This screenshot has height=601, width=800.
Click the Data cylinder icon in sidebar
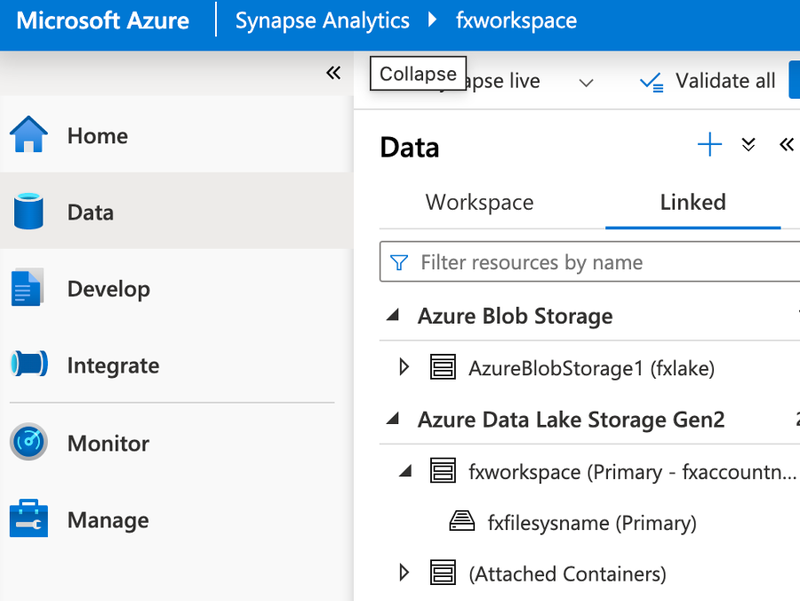(29, 211)
